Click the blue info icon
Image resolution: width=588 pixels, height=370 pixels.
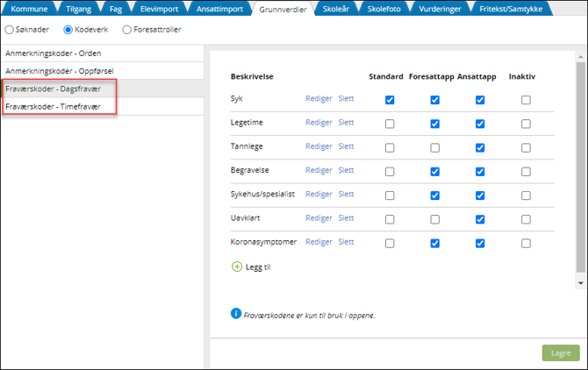(236, 312)
